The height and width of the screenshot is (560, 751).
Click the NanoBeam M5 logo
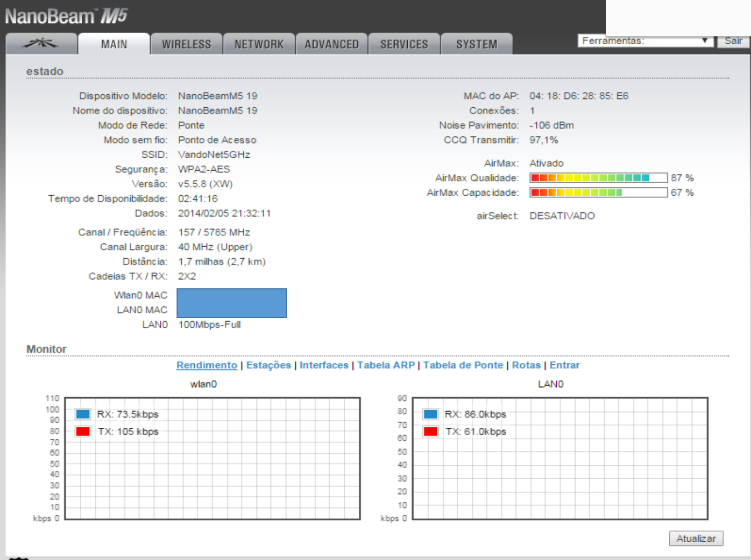[66, 16]
